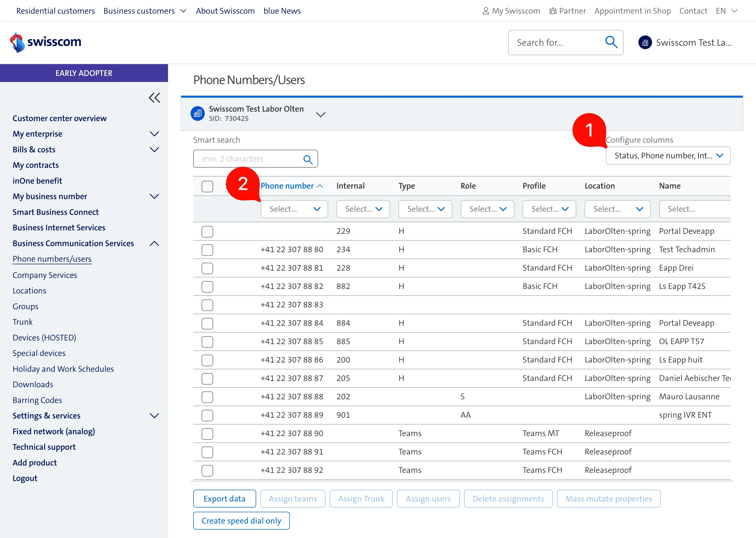Click the Partner group icon
756x538 pixels.
click(553, 11)
